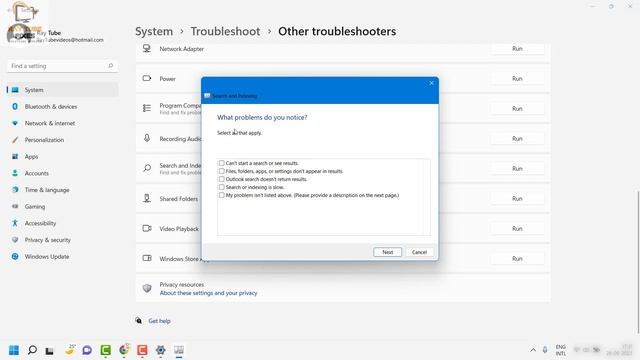Image resolution: width=640 pixels, height=360 pixels.
Task: Run the Search and Indexing troubleshooter
Action: [x=517, y=169]
